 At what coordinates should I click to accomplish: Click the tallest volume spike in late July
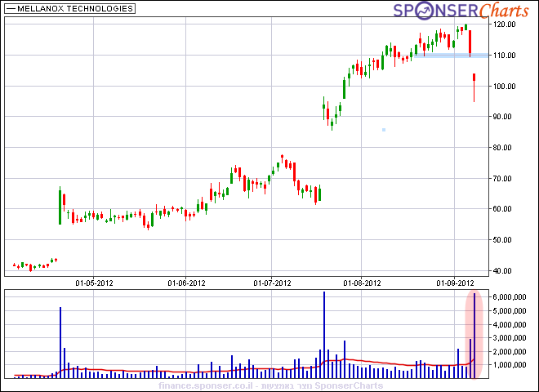coord(324,335)
